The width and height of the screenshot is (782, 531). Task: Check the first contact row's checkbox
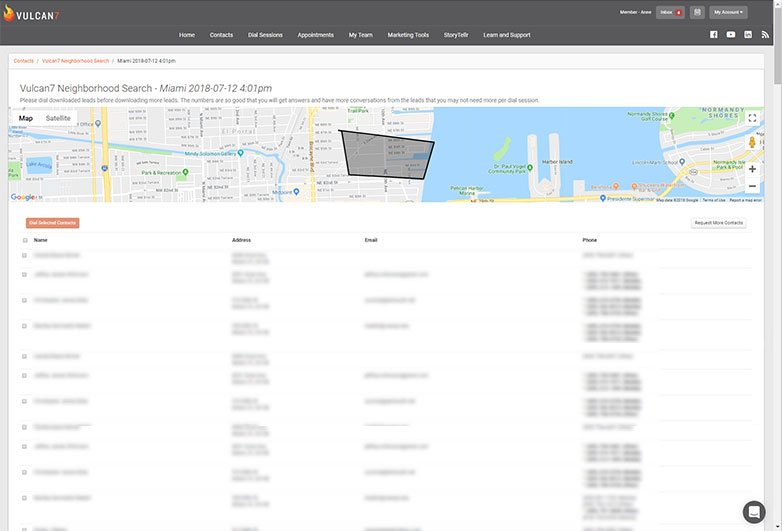click(x=24, y=255)
